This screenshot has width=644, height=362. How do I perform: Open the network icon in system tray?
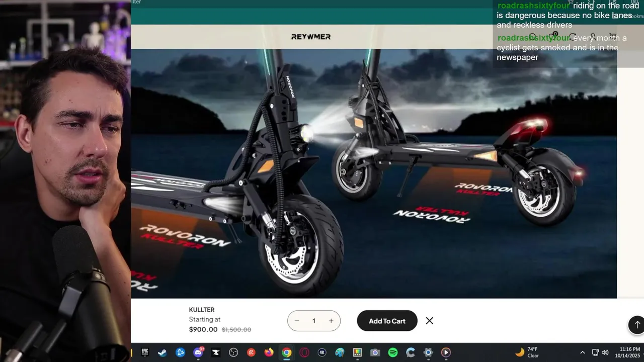[595, 352]
